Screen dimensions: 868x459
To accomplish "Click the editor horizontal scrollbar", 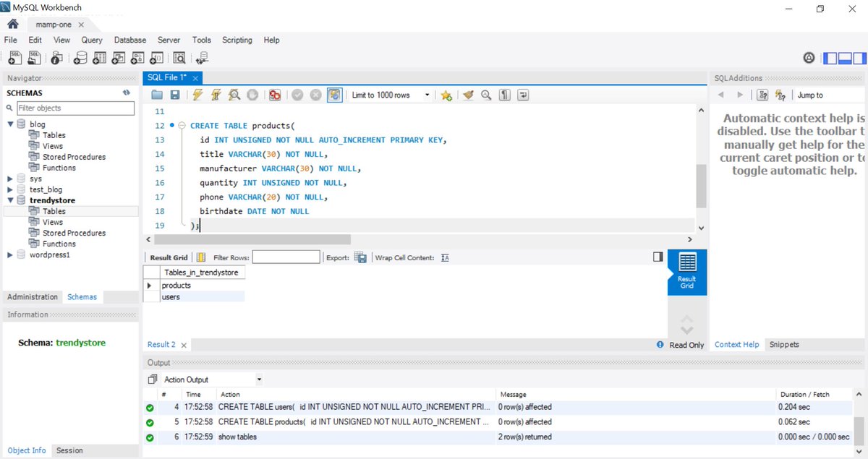I will pos(252,239).
